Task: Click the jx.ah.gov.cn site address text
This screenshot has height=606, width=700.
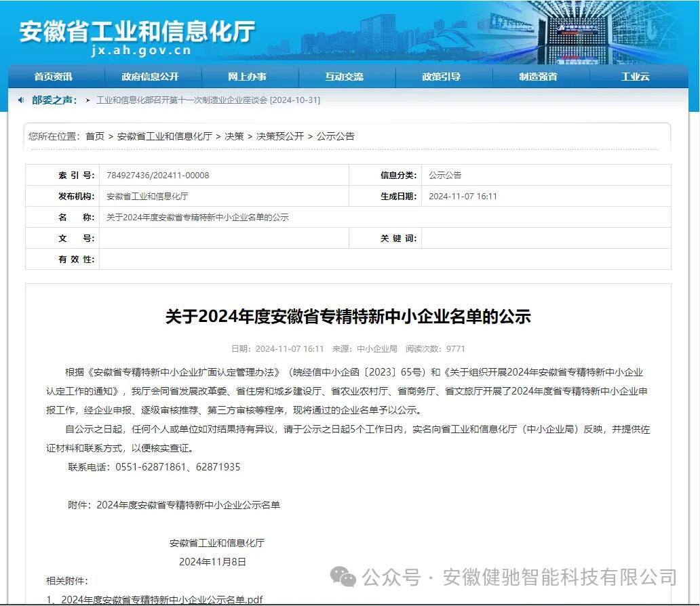Action: pos(140,50)
